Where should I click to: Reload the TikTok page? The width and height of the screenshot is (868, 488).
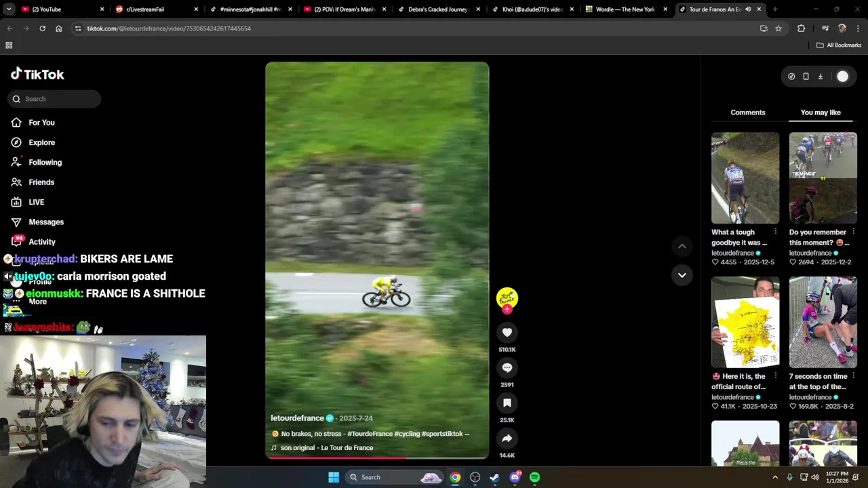pos(42,28)
